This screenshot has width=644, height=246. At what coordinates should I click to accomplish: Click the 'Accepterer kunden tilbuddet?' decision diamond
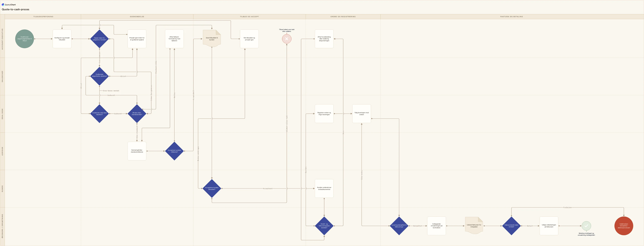coord(212,188)
